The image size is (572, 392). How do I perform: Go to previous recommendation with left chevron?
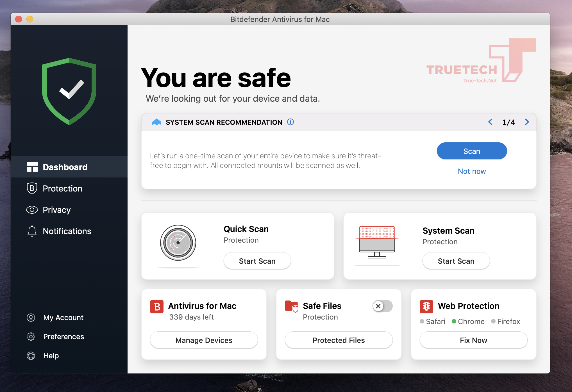point(491,122)
